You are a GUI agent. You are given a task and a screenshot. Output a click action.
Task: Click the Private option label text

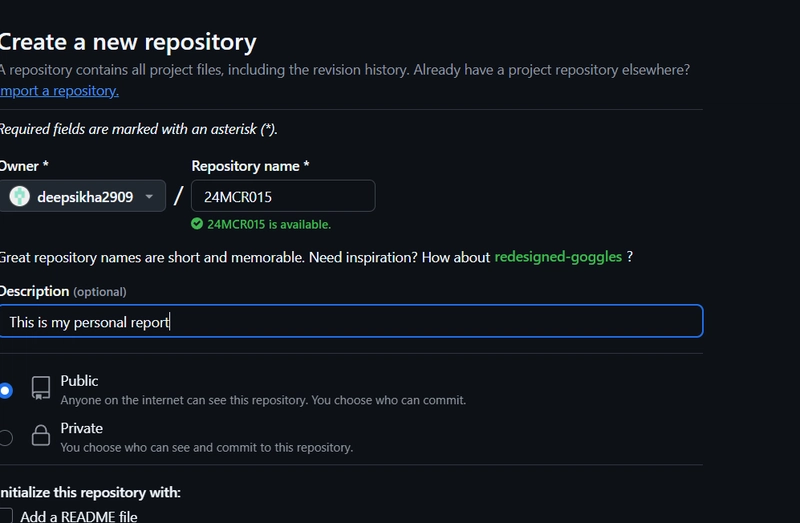82,428
